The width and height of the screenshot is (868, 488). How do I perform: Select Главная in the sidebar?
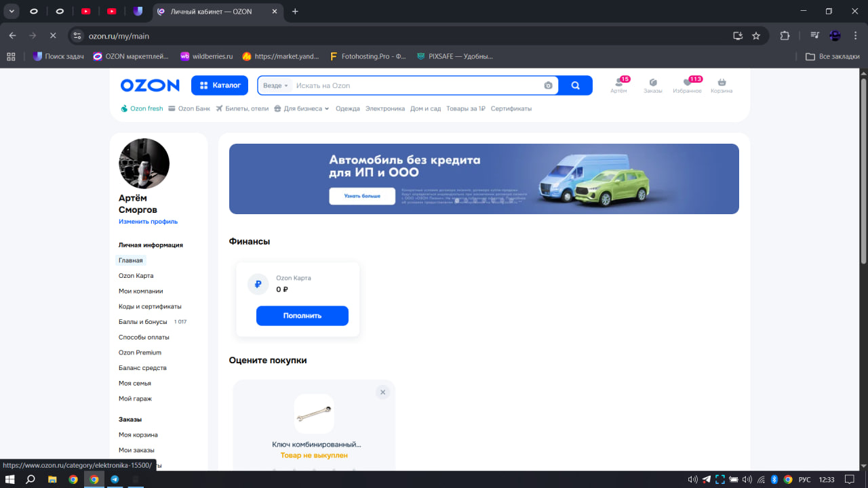click(x=131, y=260)
